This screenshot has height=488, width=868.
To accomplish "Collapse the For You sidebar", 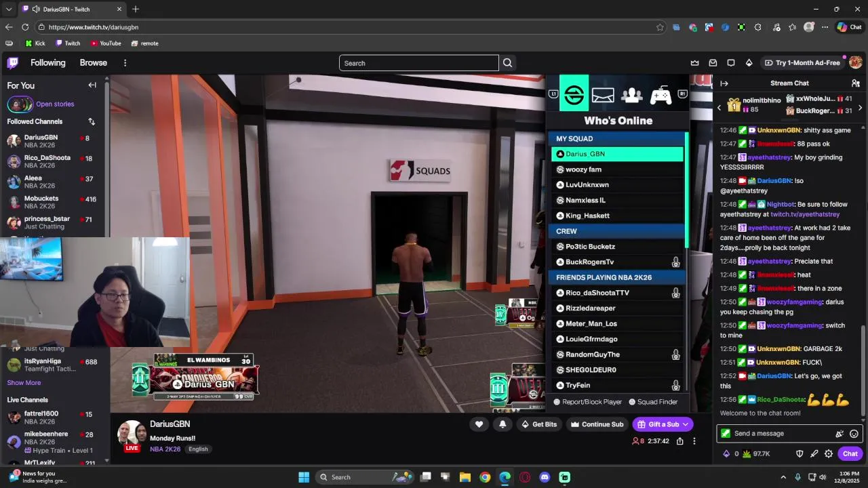I will [92, 85].
